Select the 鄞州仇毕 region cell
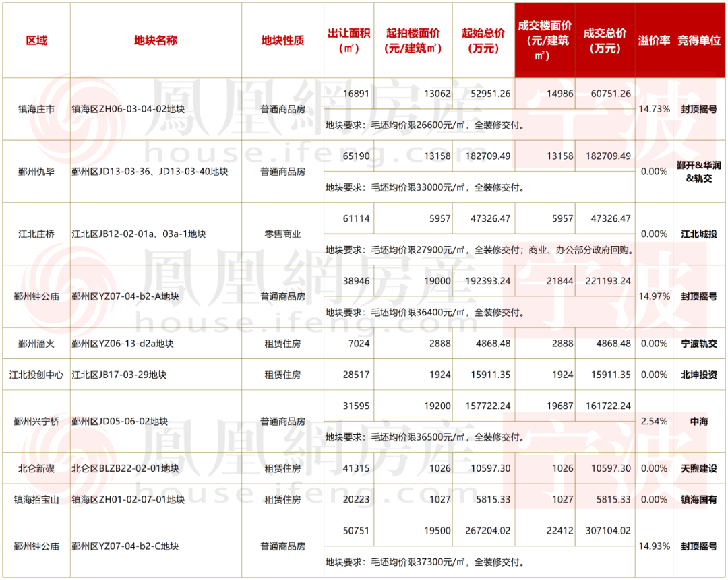728x580 pixels. click(x=36, y=172)
